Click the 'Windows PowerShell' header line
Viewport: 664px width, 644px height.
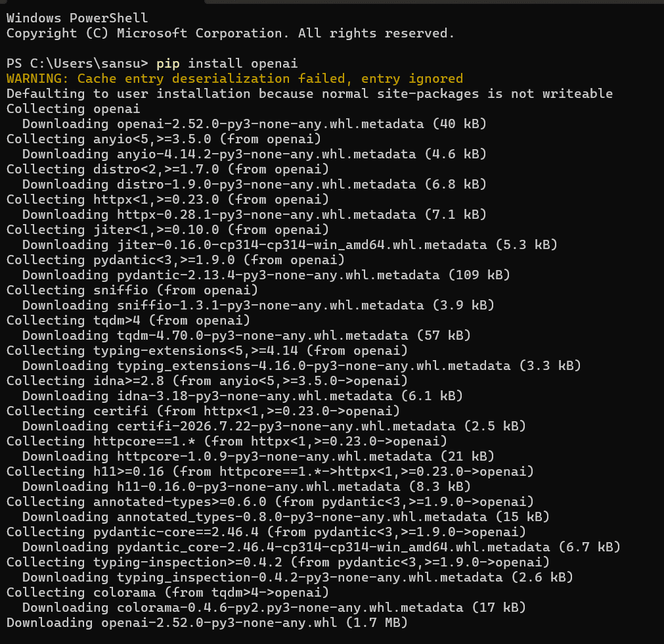(x=77, y=18)
